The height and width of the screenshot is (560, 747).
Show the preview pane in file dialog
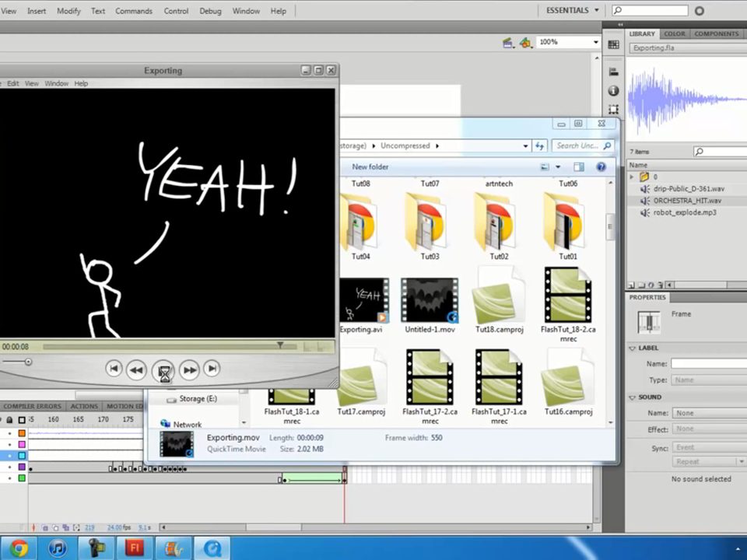(x=579, y=167)
